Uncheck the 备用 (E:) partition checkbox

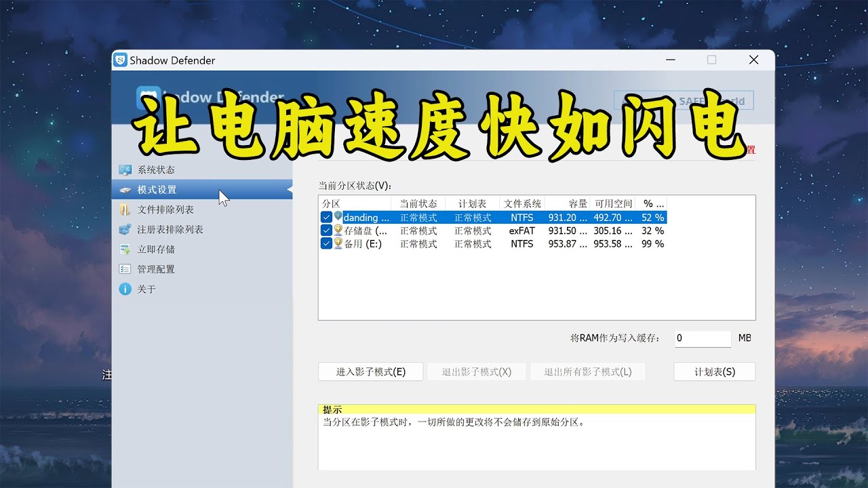click(326, 243)
